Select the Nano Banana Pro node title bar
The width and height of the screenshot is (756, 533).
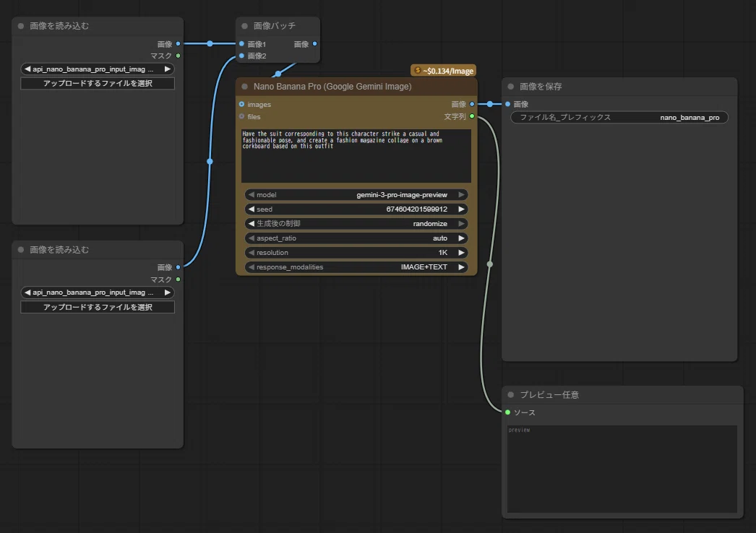tap(356, 87)
